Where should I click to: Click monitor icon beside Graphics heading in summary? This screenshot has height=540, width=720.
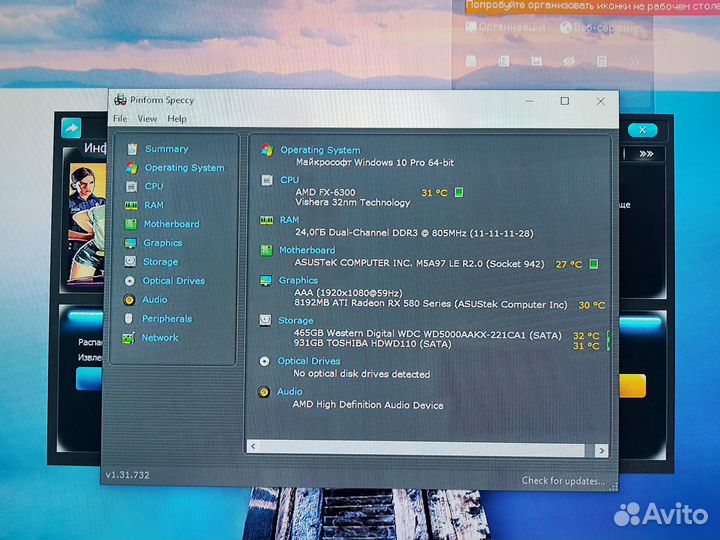click(x=265, y=281)
